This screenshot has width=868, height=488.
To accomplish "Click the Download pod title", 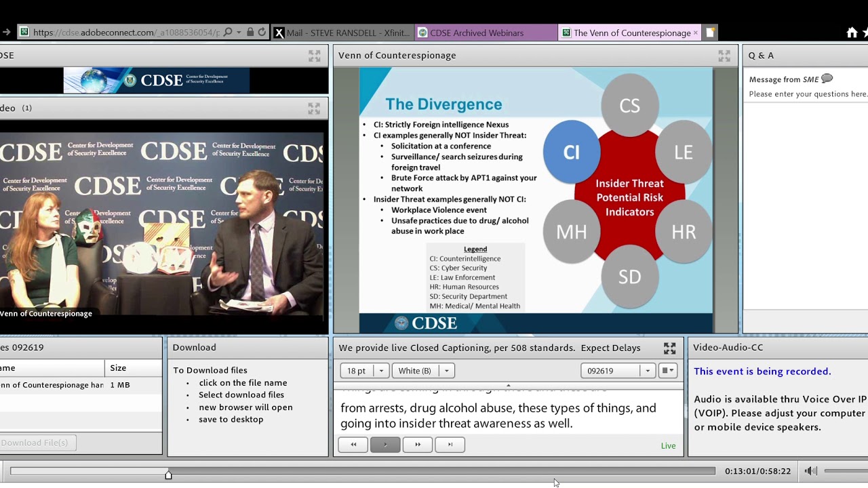I will (194, 348).
